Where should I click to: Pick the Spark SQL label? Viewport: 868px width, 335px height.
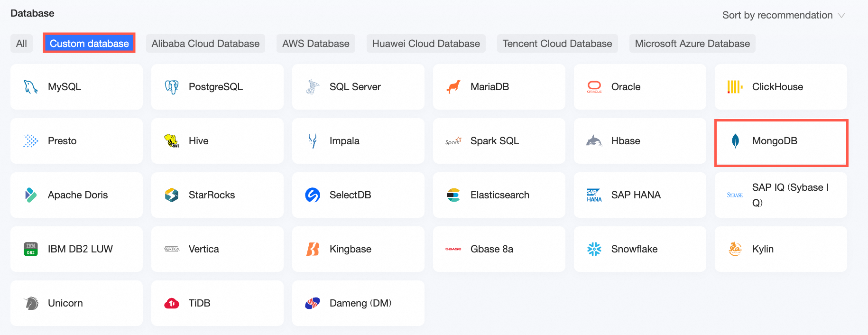[x=495, y=141]
